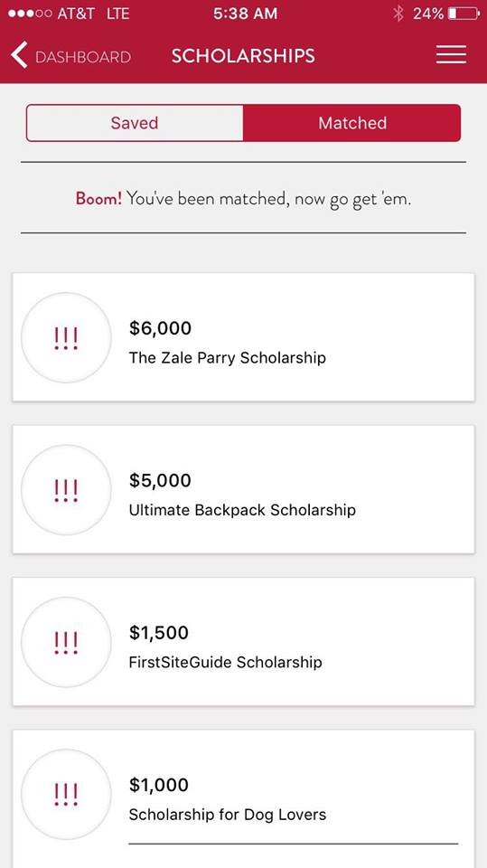Click the exclamation icon for FirstSiteGuide Scholarship

pyautogui.click(x=67, y=642)
